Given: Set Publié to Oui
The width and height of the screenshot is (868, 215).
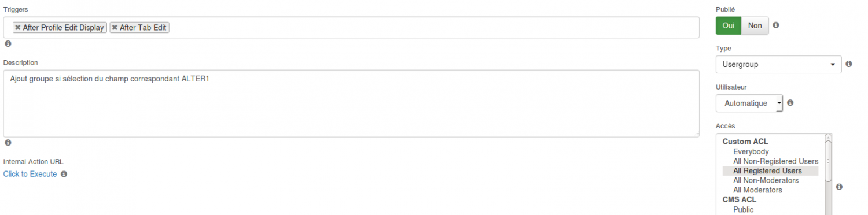Looking at the screenshot, I should (x=729, y=25).
